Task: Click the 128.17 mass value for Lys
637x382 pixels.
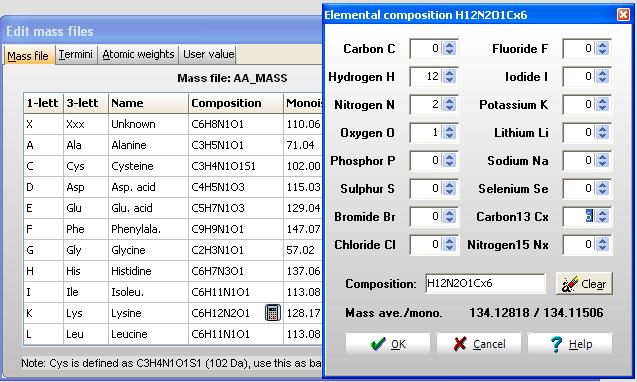Action: point(303,313)
